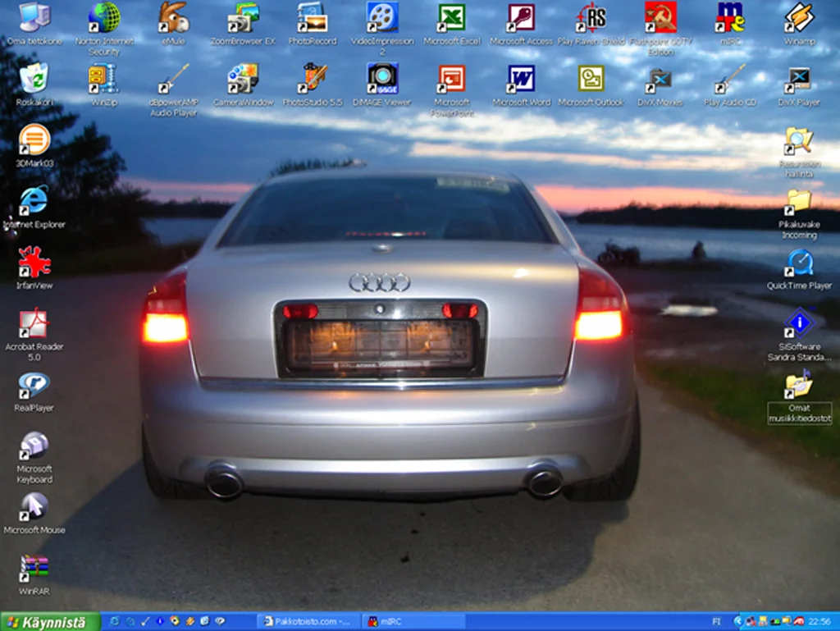Screen dimensions: 840x631
Task: Switch to the mIRC taskbar button
Action: click(413, 622)
